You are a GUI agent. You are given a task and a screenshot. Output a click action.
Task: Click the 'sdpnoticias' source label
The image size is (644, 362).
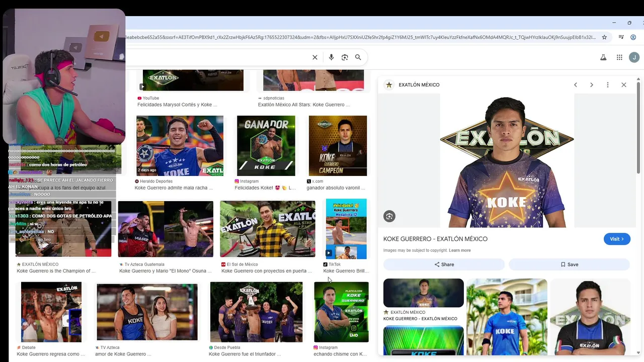point(274,98)
